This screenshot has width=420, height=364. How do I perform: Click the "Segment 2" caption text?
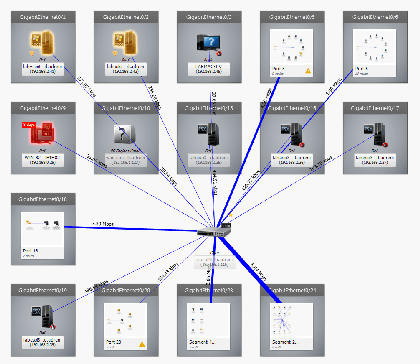click(284, 342)
